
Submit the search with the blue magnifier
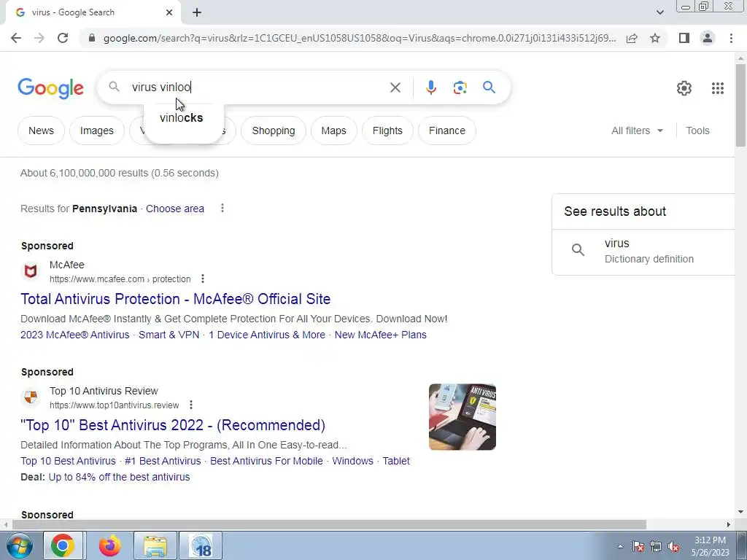tap(489, 87)
